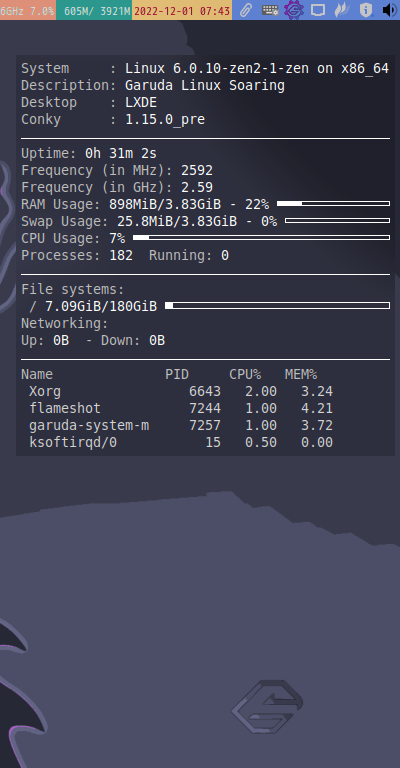Viewport: 400px width, 768px height.
Task: Click the disk usage text '7.09GiB/180GiB'
Action: (101, 307)
